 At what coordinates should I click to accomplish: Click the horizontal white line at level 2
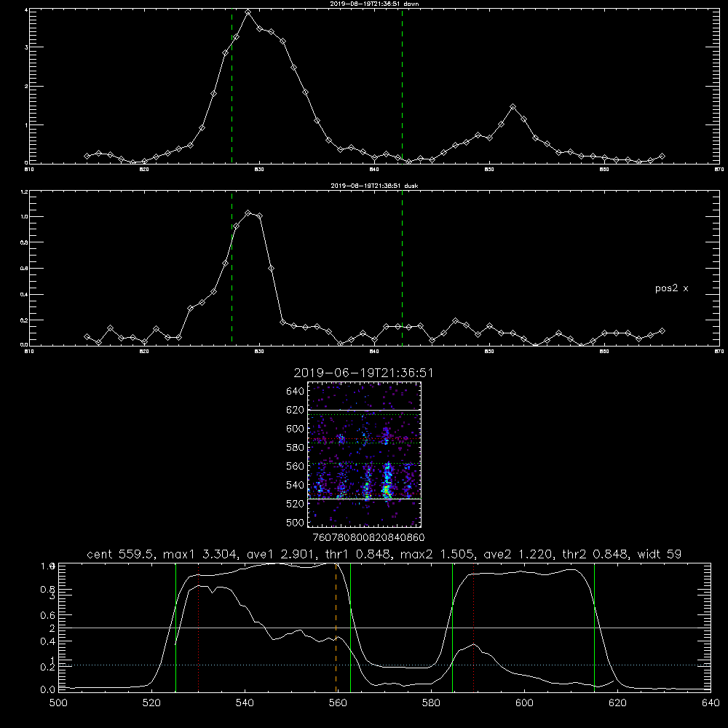pos(384,628)
